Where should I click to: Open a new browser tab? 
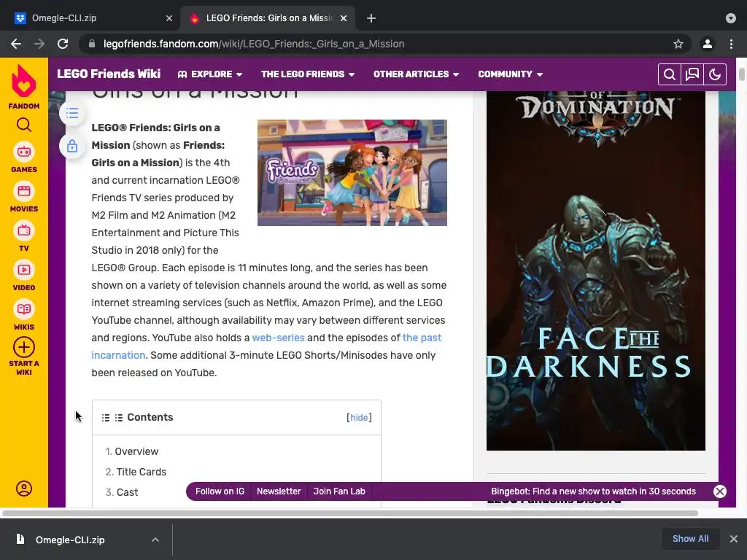coord(371,18)
